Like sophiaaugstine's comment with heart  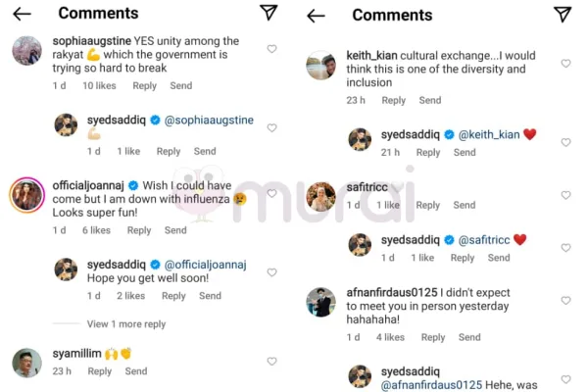[x=271, y=49]
